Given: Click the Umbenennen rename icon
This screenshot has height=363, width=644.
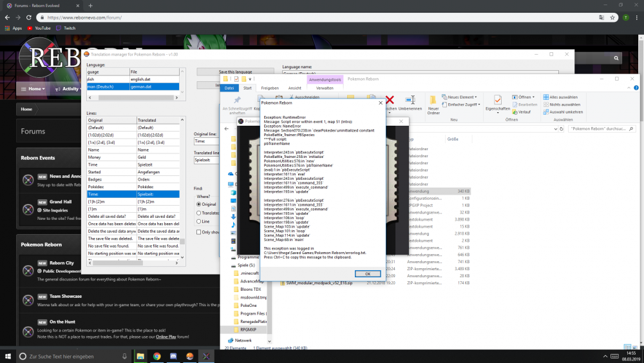Looking at the screenshot, I should 410,100.
